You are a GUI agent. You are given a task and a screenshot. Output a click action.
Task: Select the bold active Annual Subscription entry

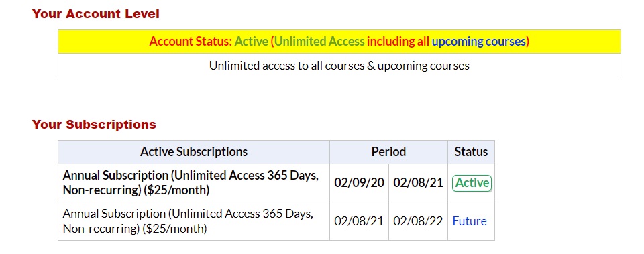pos(191,183)
